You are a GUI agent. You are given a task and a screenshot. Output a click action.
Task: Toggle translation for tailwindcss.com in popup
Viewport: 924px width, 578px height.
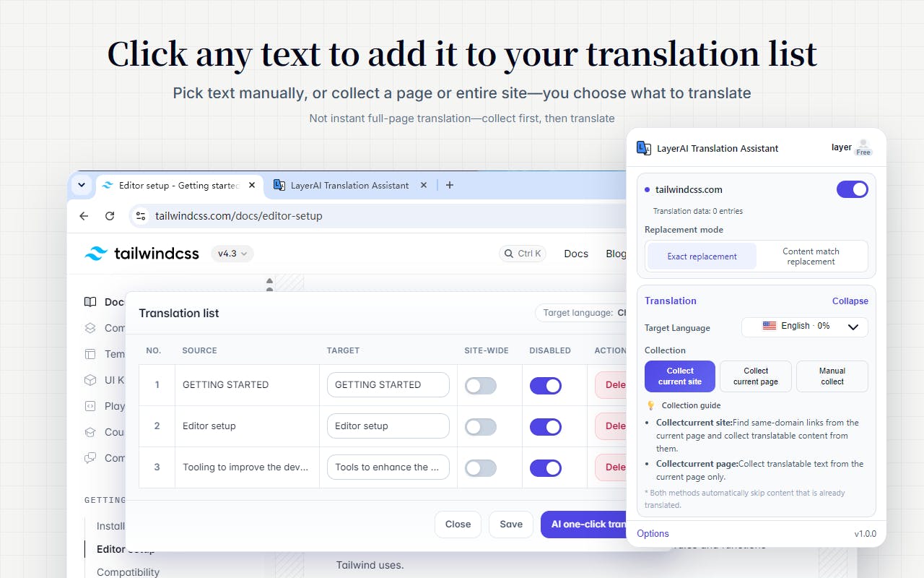pyautogui.click(x=853, y=189)
